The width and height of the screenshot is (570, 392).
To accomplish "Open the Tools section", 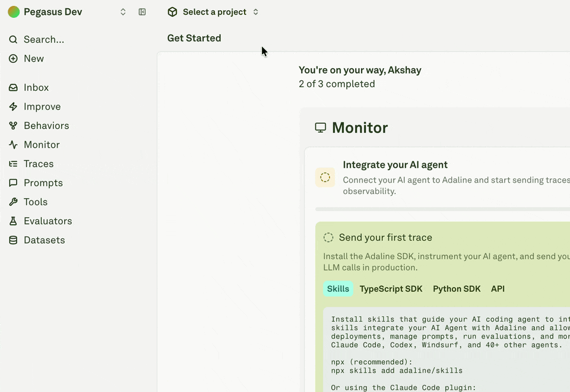I will click(x=36, y=202).
